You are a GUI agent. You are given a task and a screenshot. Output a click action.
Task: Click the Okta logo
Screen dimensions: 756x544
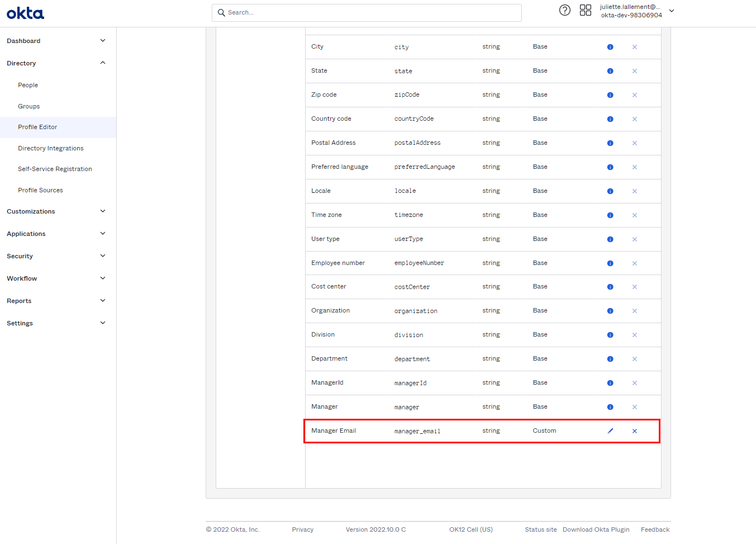(25, 12)
